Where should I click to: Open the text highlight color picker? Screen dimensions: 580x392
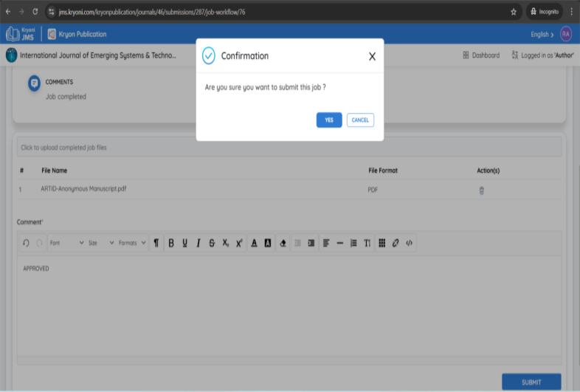pos(268,243)
